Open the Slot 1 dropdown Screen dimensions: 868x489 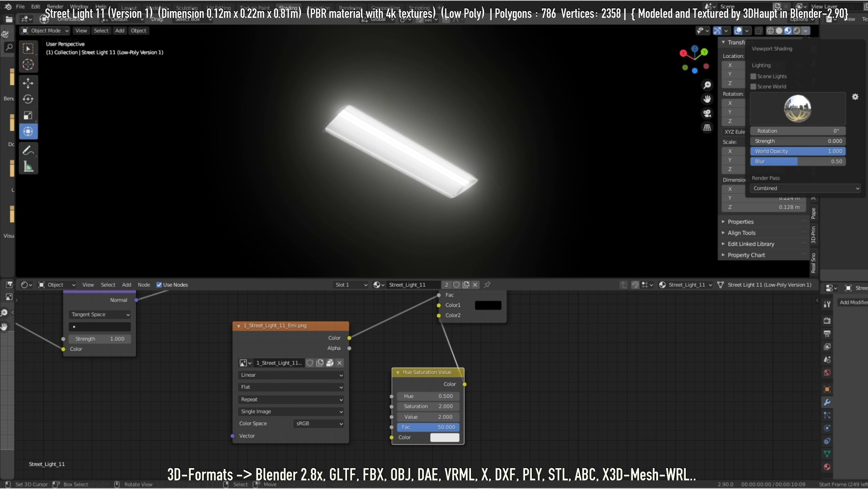[351, 285]
